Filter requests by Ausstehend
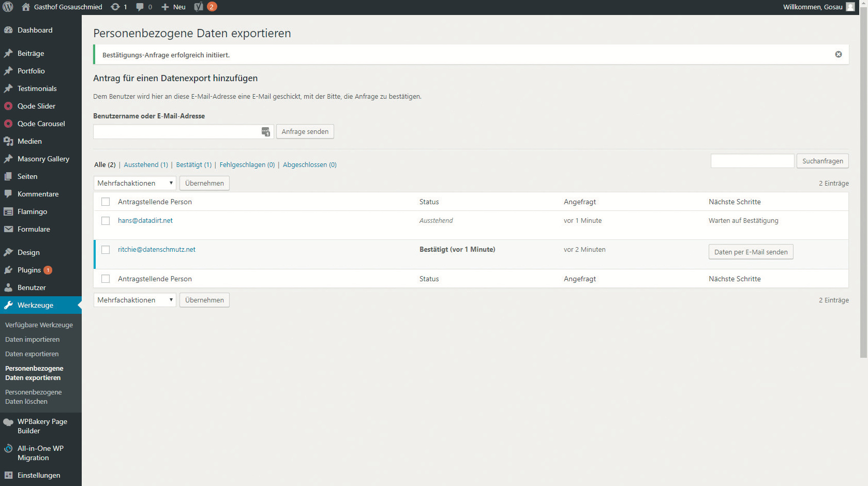The width and height of the screenshot is (868, 486). 145,165
